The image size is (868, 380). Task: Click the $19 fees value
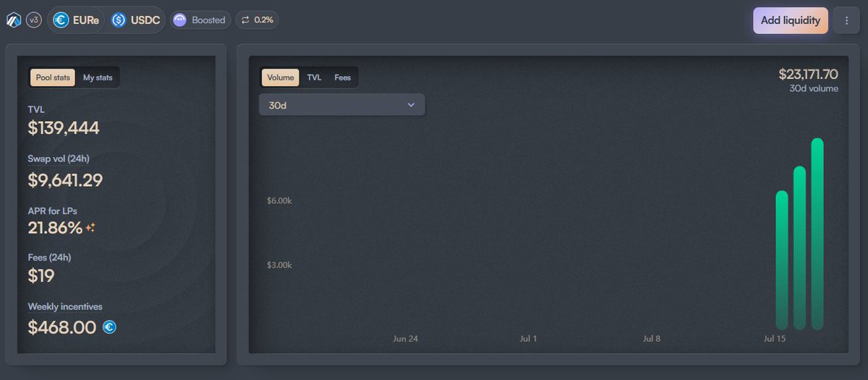coord(41,276)
